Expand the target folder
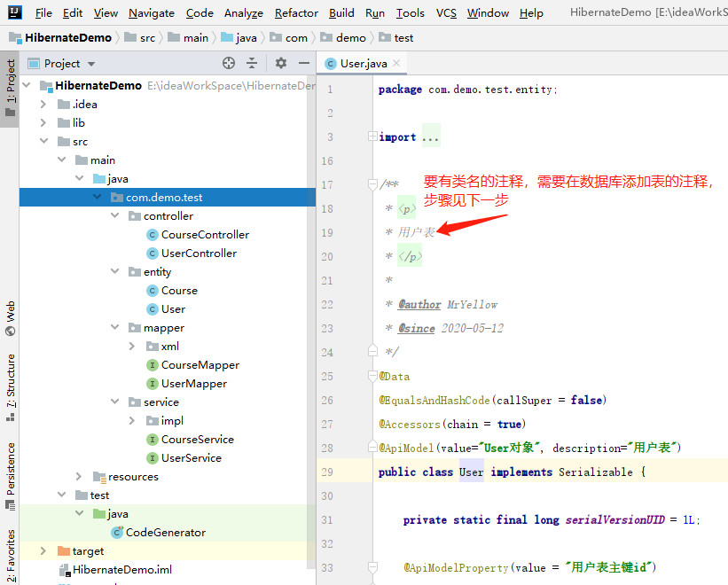The width and height of the screenshot is (728, 585). coord(43,550)
